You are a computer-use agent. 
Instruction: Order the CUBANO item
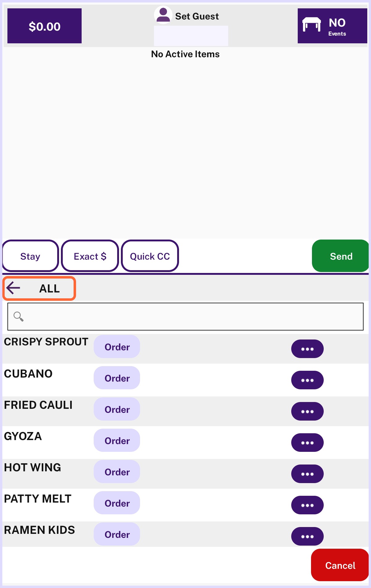pyautogui.click(x=117, y=378)
